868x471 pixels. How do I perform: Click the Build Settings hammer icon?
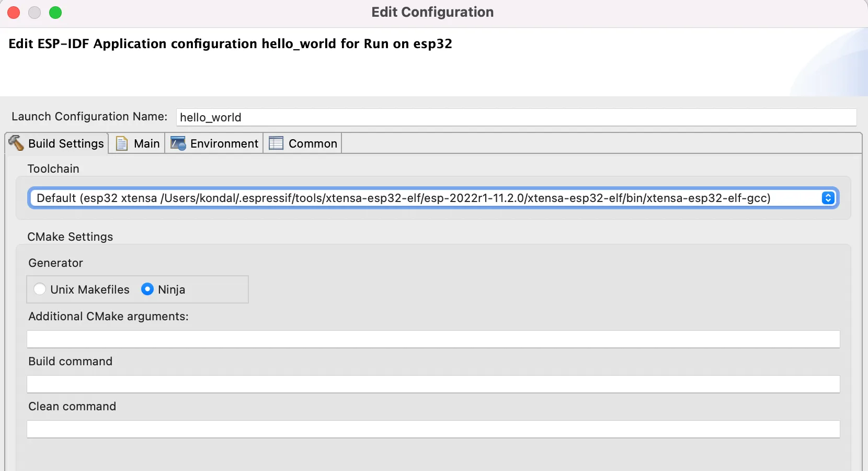coord(16,143)
